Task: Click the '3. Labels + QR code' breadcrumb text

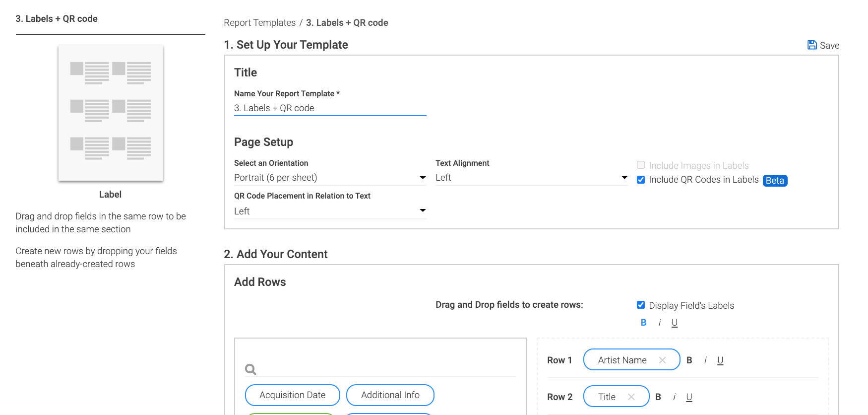Action: (347, 23)
